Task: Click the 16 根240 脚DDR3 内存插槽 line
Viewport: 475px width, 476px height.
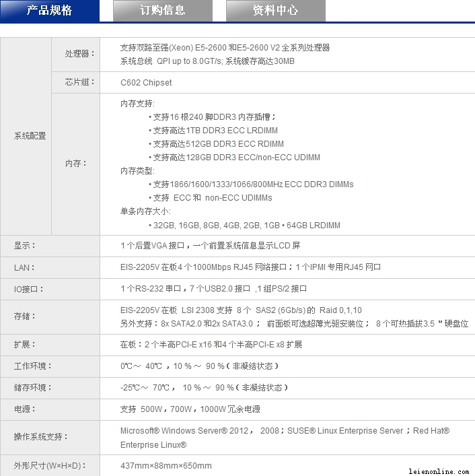Action: click(212, 117)
